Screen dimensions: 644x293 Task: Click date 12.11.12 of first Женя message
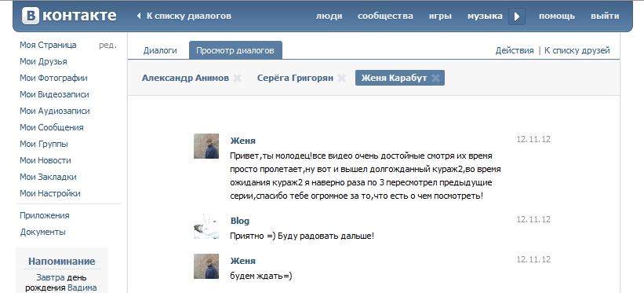click(x=533, y=139)
